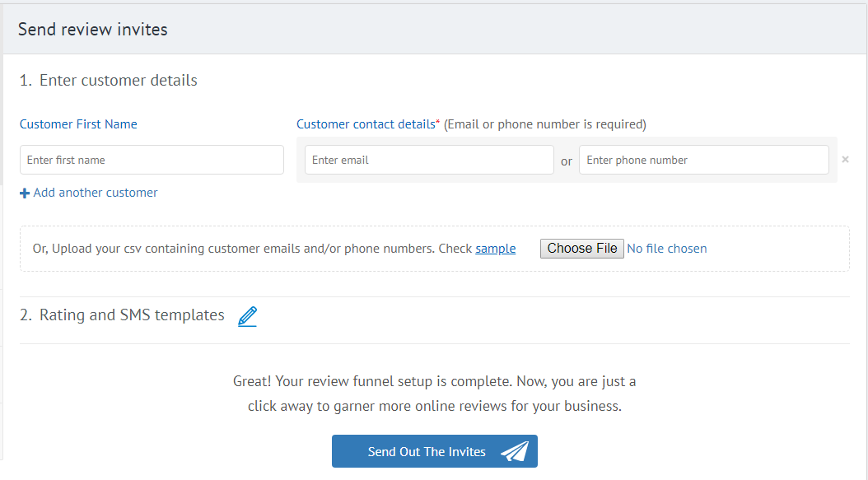This screenshot has width=868, height=480.
Task: Click the plus icon before Add another customer
Action: (25, 193)
